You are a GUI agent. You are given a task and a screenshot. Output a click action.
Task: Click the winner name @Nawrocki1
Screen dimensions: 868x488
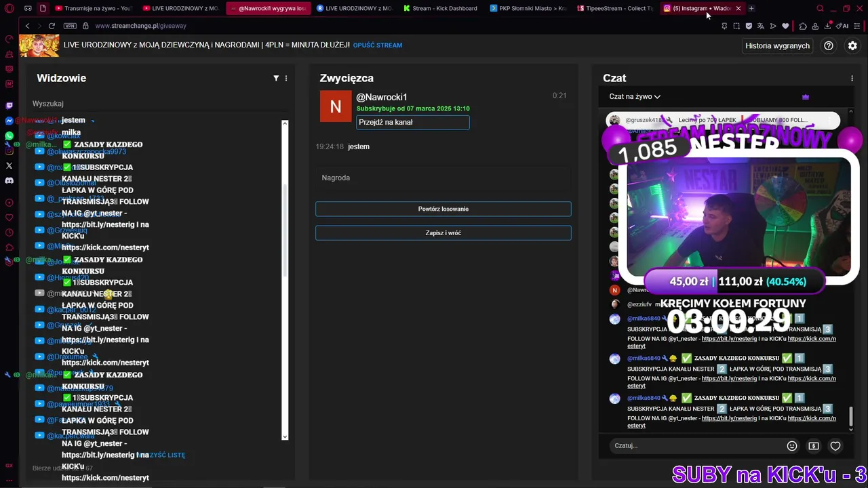pyautogui.click(x=382, y=97)
